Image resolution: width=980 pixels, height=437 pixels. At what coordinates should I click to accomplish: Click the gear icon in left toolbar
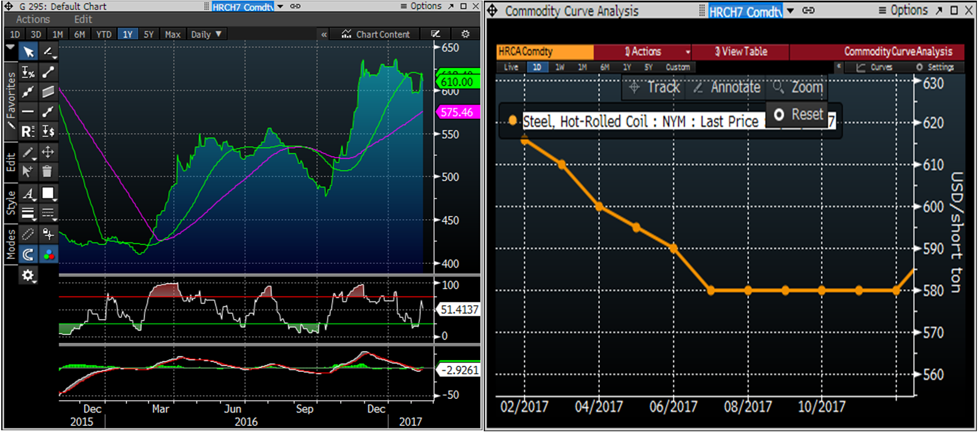click(28, 276)
